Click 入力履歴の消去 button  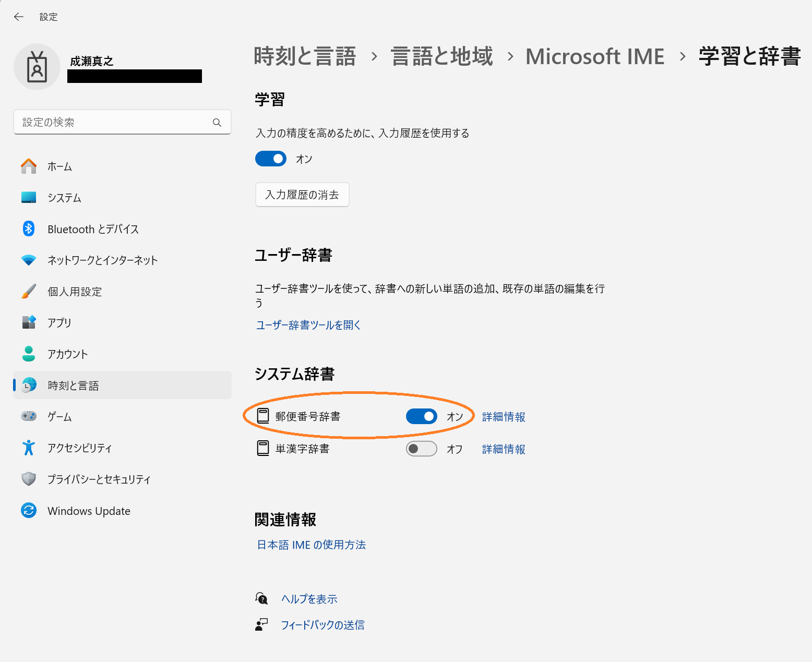click(302, 195)
